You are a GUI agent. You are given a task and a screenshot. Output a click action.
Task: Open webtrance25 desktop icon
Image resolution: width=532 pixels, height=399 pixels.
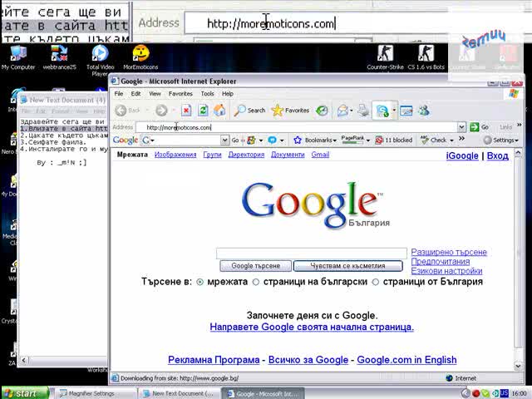tap(59, 57)
